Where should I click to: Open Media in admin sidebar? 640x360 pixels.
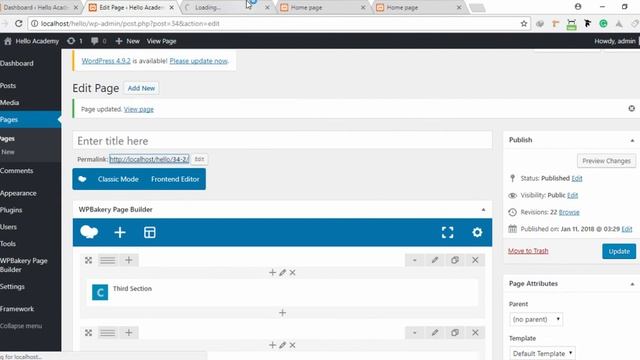pyautogui.click(x=10, y=102)
